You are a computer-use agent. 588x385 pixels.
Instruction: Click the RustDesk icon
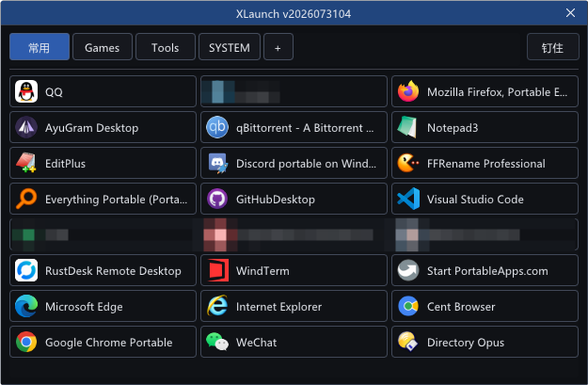pos(26,270)
